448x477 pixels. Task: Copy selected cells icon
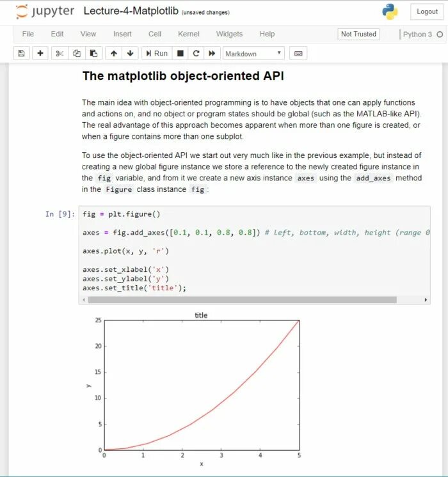(x=77, y=54)
